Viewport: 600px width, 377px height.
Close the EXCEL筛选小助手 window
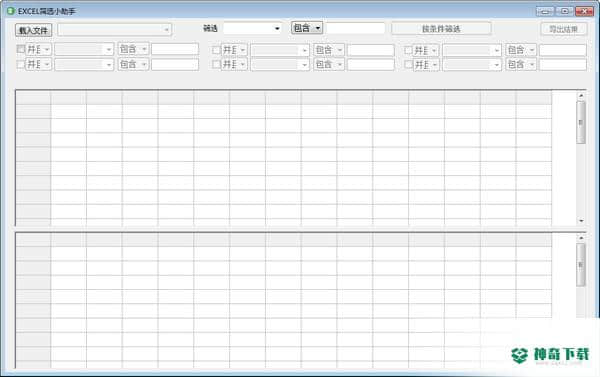coord(584,11)
